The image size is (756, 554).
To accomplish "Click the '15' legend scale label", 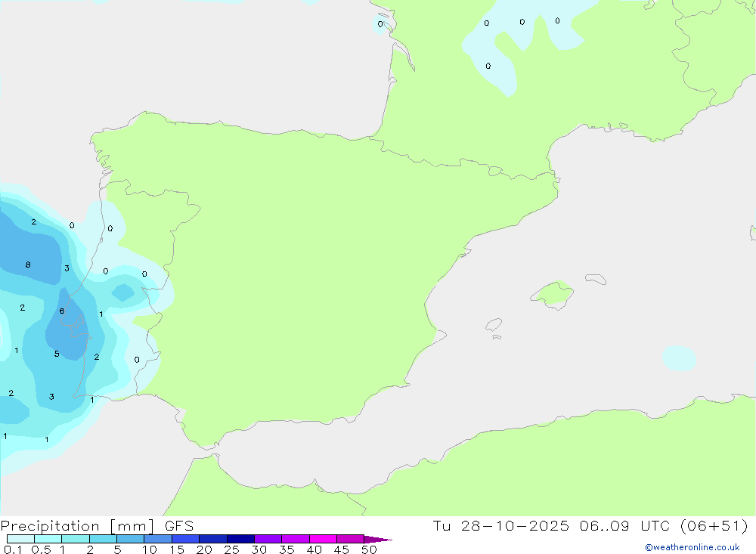I will coord(176,549).
